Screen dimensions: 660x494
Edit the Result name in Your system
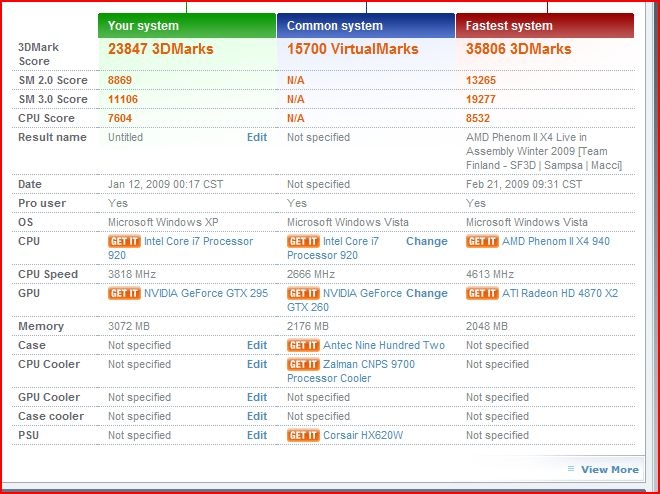tap(257, 137)
